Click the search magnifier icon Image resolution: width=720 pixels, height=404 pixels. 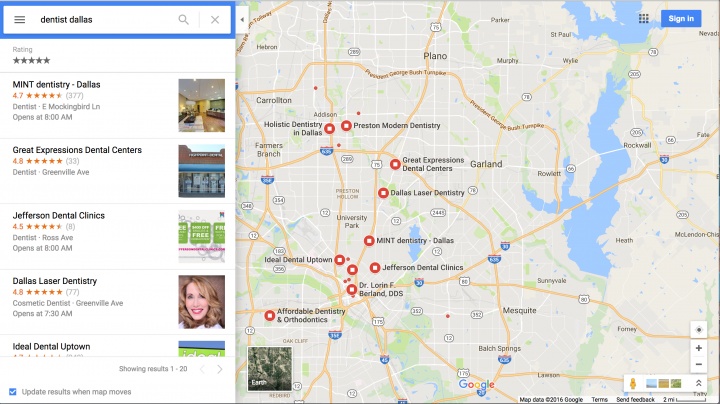tap(183, 20)
